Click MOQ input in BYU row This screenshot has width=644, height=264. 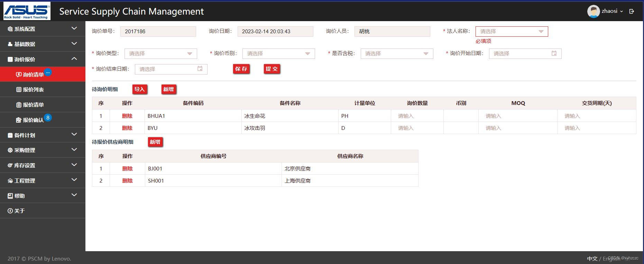click(518, 128)
